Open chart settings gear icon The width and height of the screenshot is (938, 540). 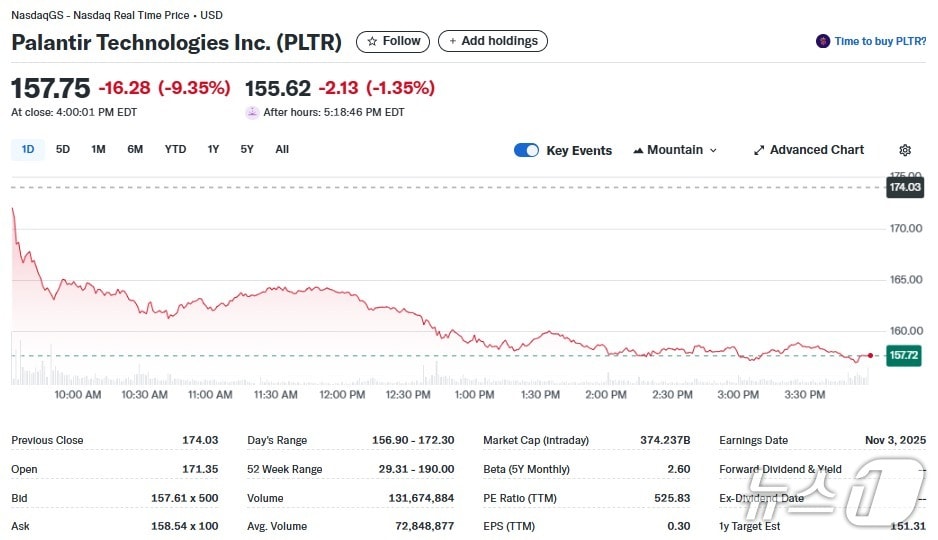(905, 150)
